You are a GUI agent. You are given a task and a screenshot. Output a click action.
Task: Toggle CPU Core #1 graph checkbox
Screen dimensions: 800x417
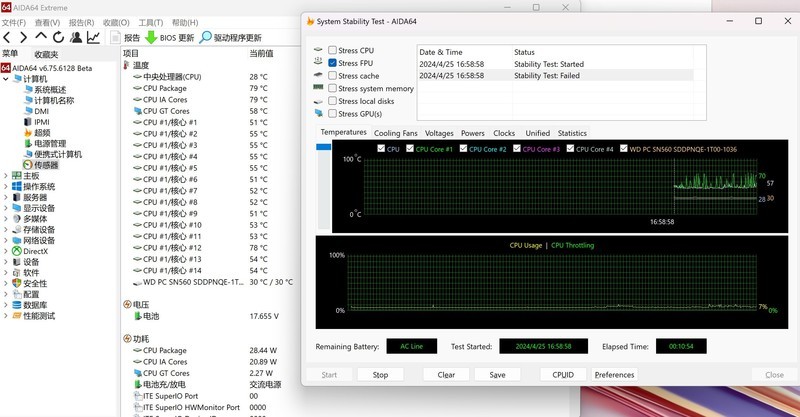pyautogui.click(x=410, y=149)
